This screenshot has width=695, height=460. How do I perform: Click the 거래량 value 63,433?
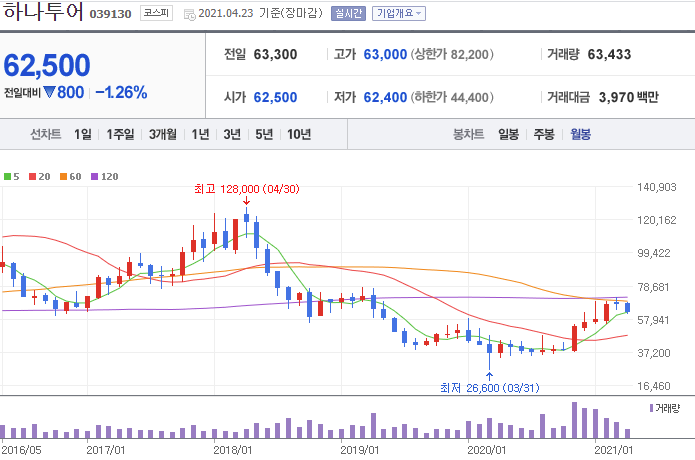609,55
